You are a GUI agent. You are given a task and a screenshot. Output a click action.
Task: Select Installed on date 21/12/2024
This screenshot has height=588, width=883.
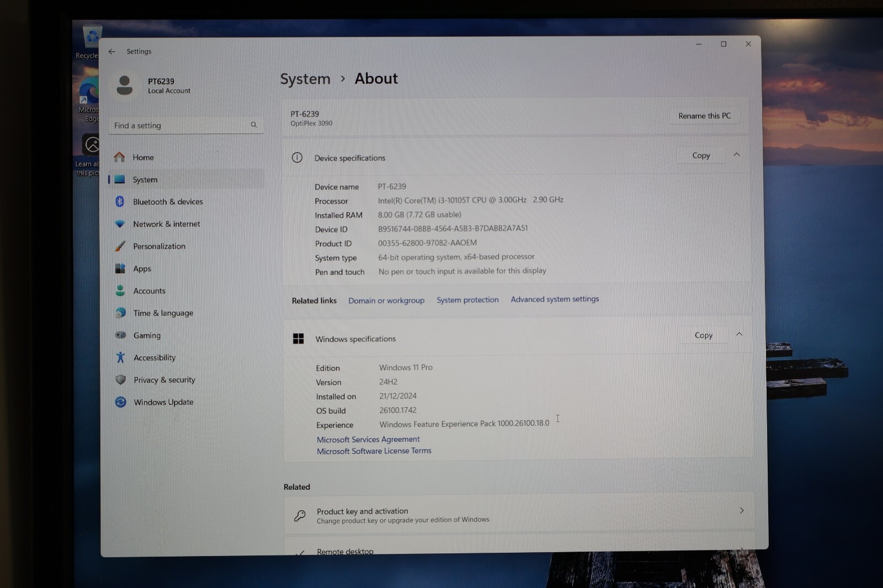pos(398,396)
